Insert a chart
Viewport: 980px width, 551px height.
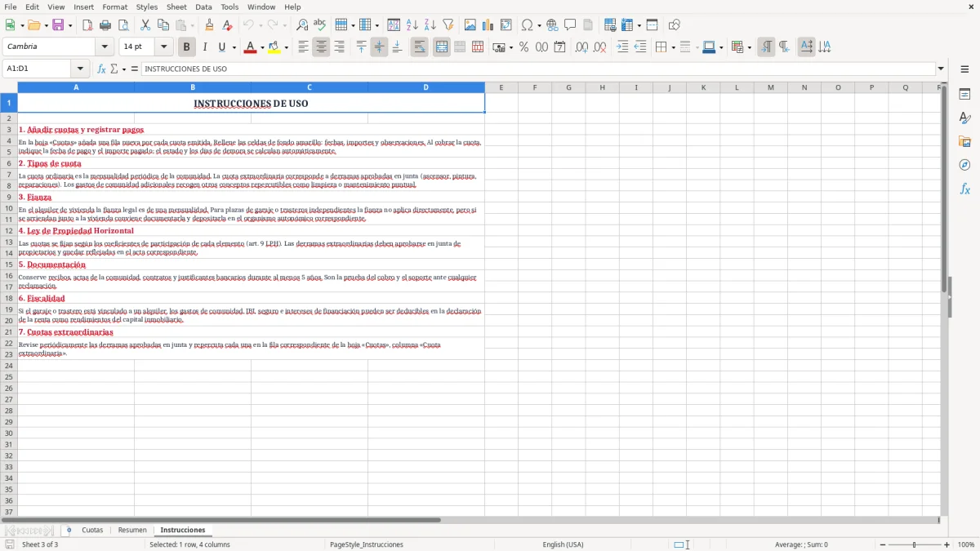[488, 25]
